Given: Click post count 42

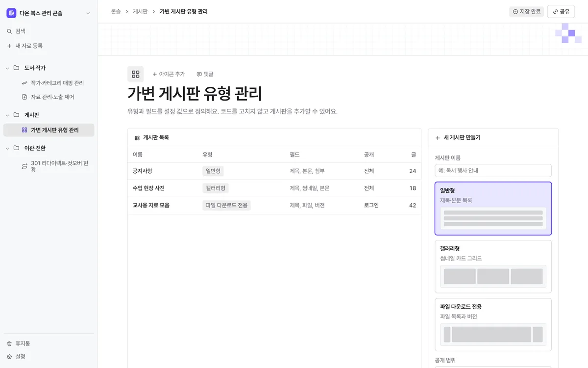Looking at the screenshot, I should (x=413, y=206).
